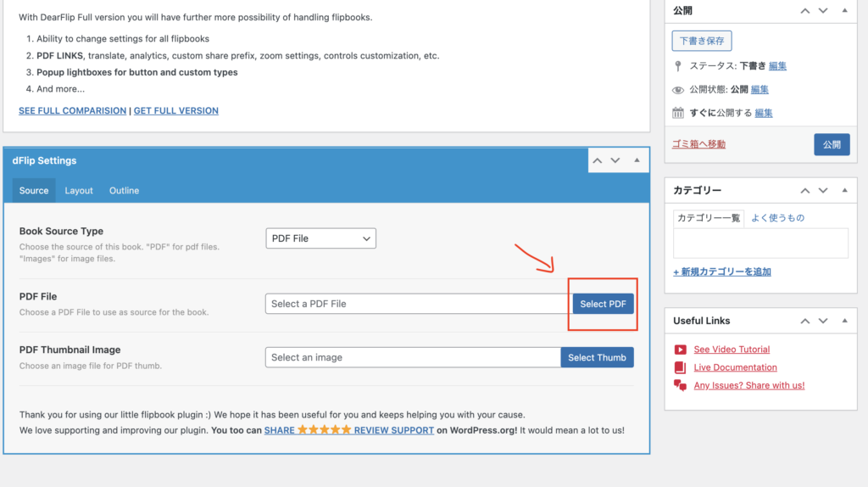The image size is (868, 487).
Task: Switch to the Layout tab
Action: pos(79,191)
